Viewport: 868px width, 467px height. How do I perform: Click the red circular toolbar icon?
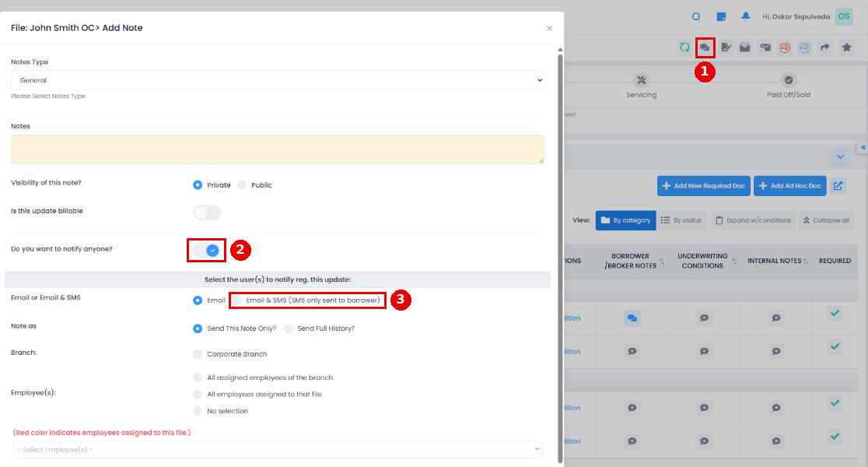click(x=785, y=47)
